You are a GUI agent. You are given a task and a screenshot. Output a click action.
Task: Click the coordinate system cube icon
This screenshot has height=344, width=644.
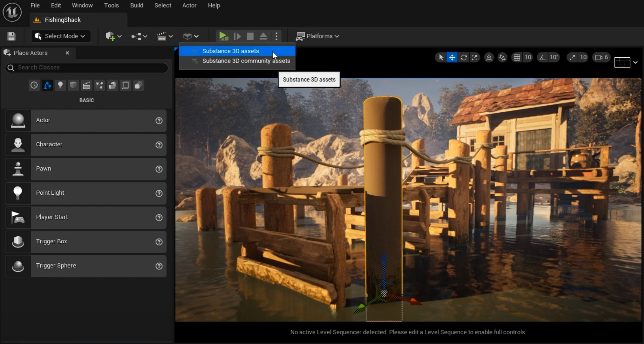(x=489, y=57)
